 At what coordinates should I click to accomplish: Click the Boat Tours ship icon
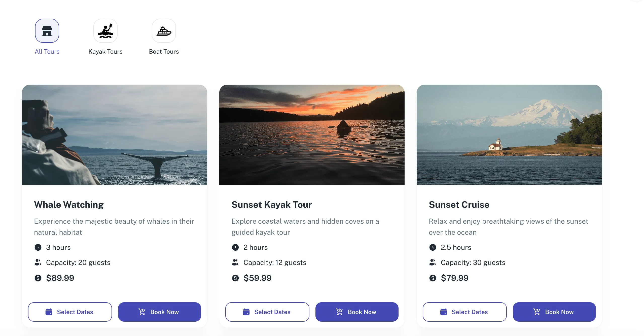click(164, 30)
